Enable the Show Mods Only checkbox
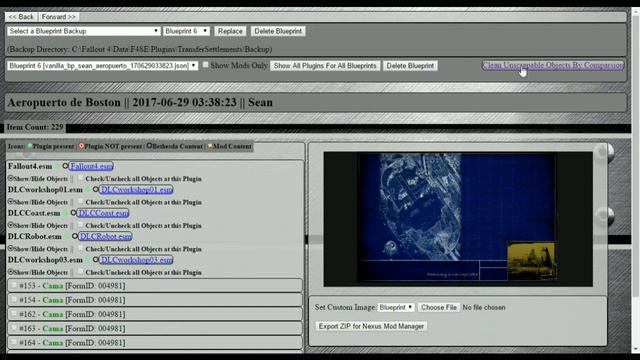Viewport: 640px width, 360px height. (x=205, y=64)
